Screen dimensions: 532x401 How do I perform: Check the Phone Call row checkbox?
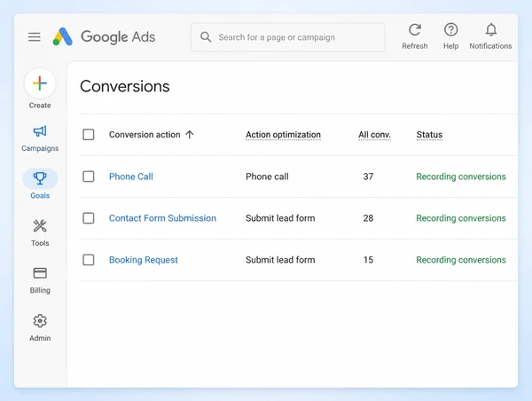[89, 177]
